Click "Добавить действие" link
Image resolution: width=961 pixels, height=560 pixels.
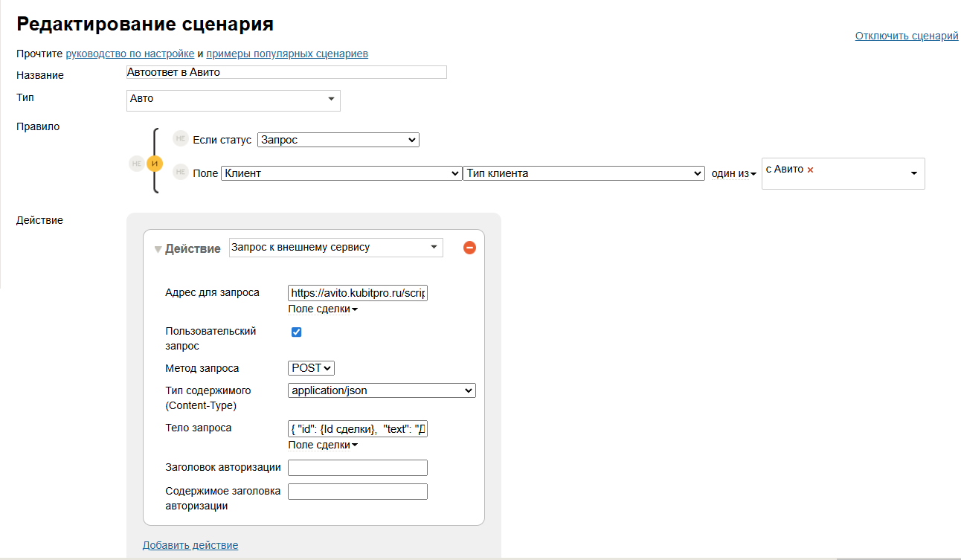(190, 545)
